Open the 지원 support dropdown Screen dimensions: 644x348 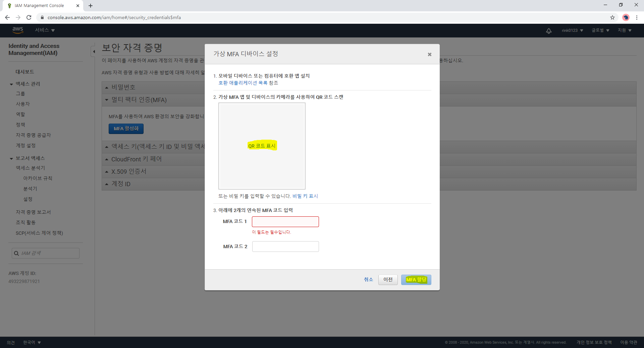click(x=625, y=30)
